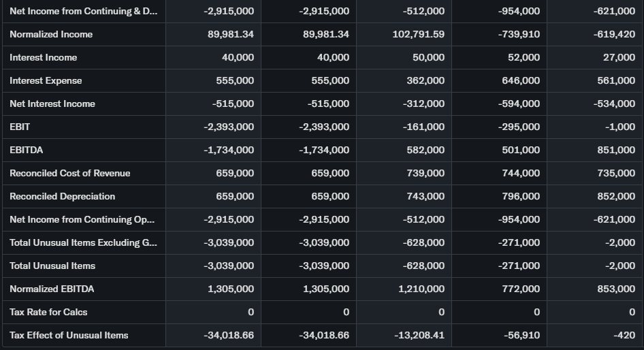Image resolution: width=644 pixels, height=350 pixels.
Task: Select the Tax Effect of Unusual Items label
Action: (69, 335)
